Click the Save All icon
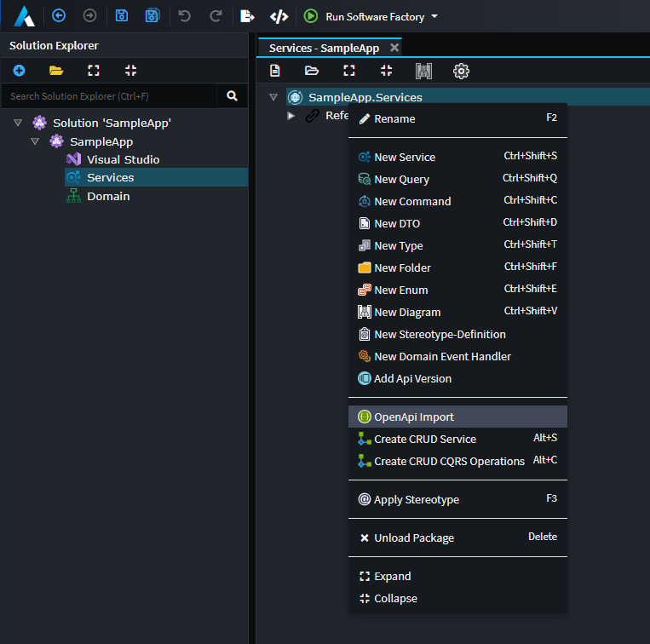 [x=152, y=15]
